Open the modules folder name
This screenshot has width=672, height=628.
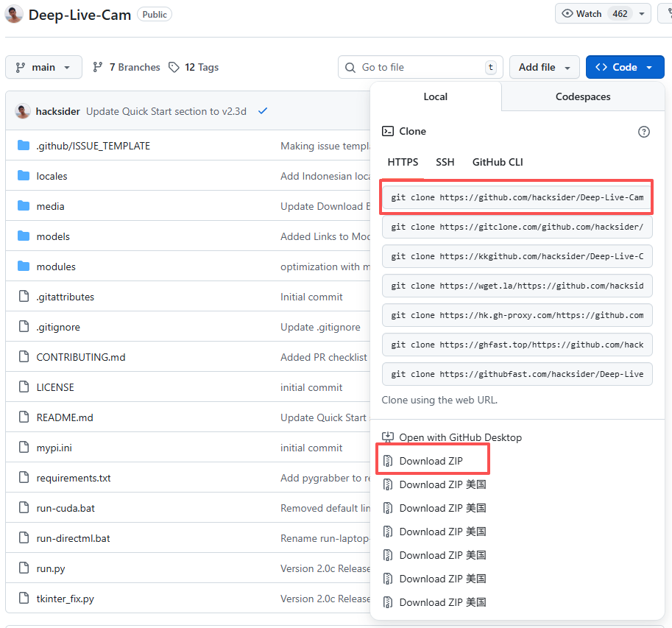[x=56, y=267]
